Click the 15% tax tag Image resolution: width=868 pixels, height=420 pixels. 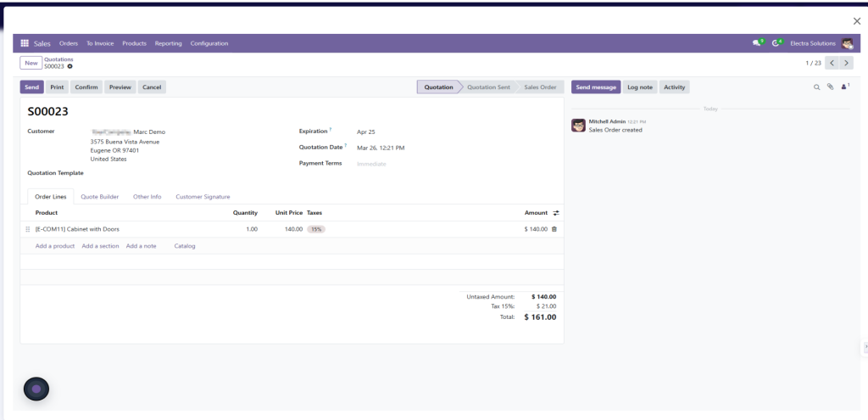pyautogui.click(x=316, y=229)
